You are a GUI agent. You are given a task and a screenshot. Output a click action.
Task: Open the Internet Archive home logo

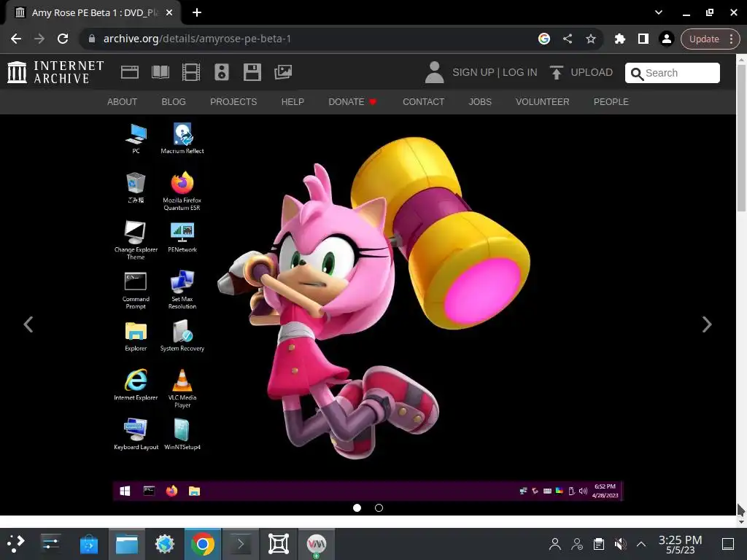(x=55, y=72)
